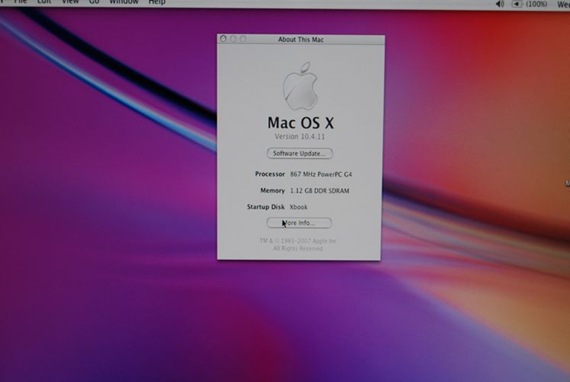Open the Go menu
Viewport: 570px width, 382px height.
(94, 2)
